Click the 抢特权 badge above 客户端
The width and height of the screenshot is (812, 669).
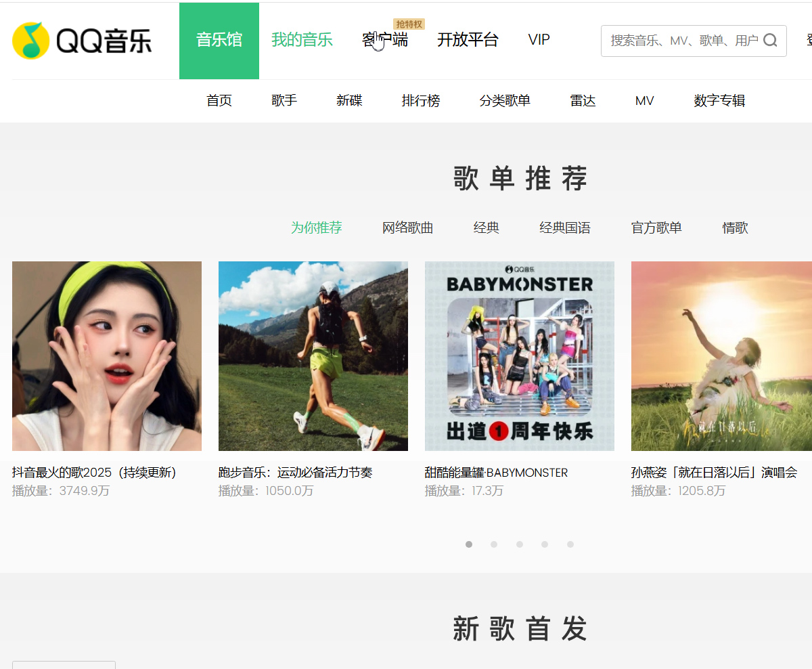point(409,24)
